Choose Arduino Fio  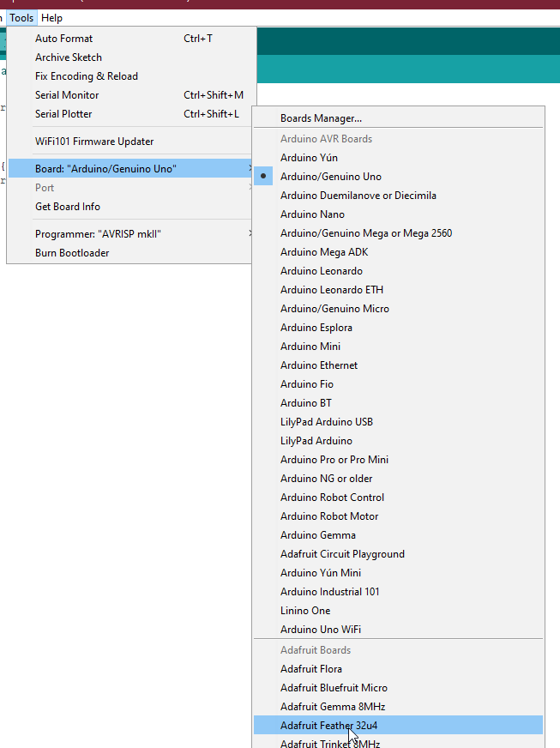[398, 384]
